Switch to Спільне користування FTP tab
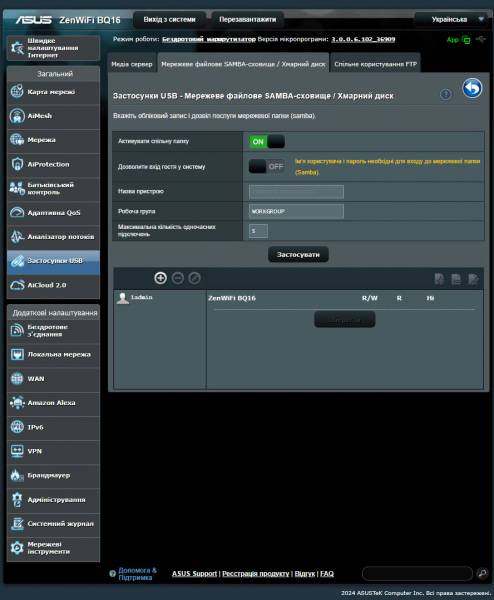 (375, 64)
